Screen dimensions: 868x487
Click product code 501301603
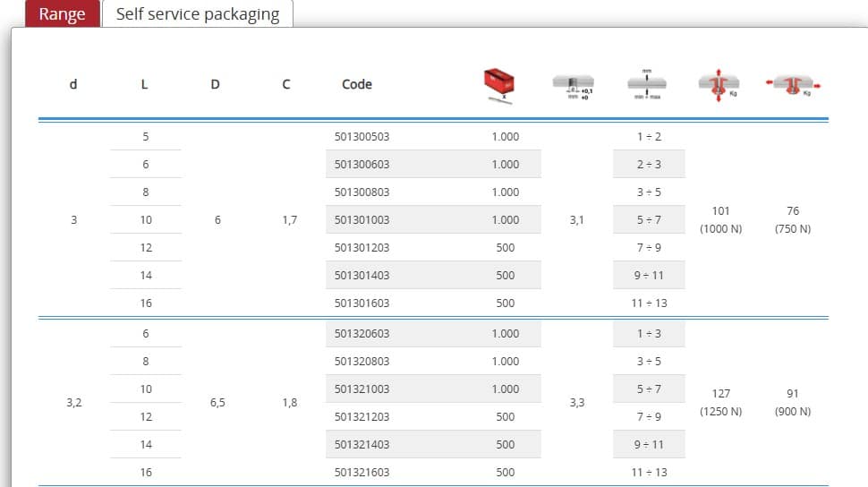coord(362,303)
